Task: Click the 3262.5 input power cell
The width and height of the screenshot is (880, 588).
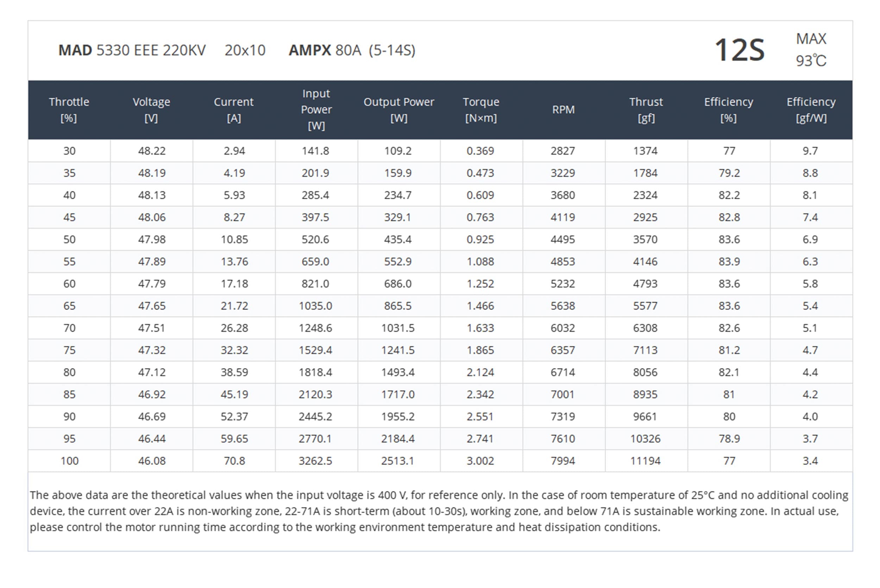Action: click(315, 461)
